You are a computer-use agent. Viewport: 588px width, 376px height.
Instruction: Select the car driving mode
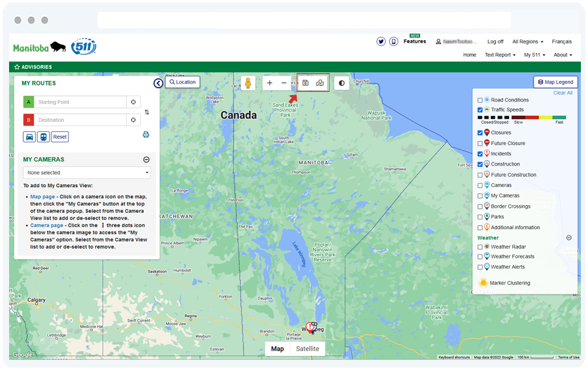29,137
